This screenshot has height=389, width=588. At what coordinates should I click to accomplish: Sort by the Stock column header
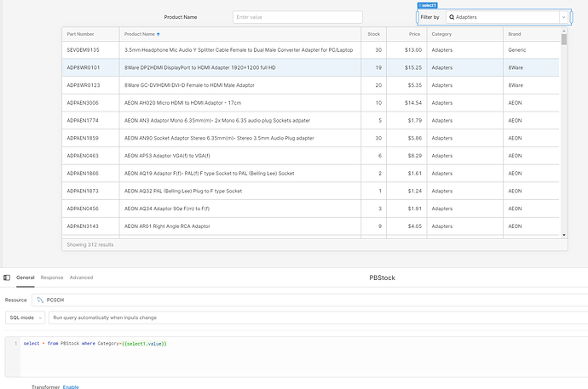tap(373, 34)
